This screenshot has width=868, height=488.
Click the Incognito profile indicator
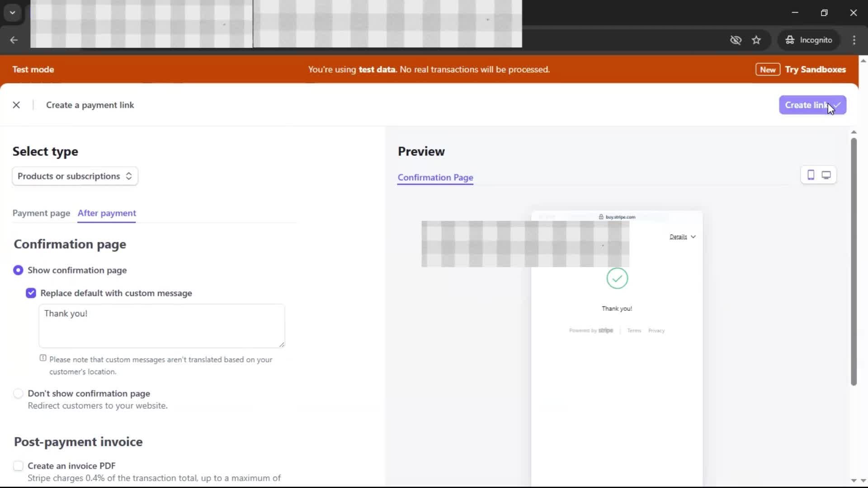(x=809, y=40)
